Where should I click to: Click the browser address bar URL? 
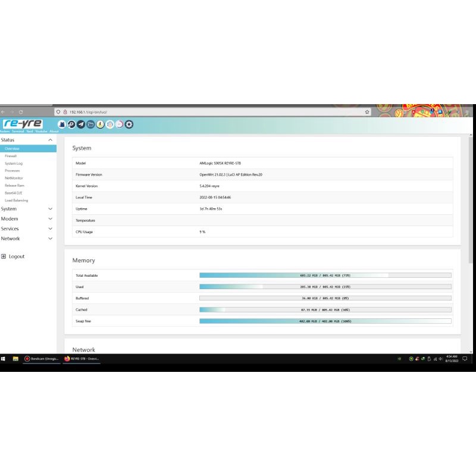click(88, 112)
